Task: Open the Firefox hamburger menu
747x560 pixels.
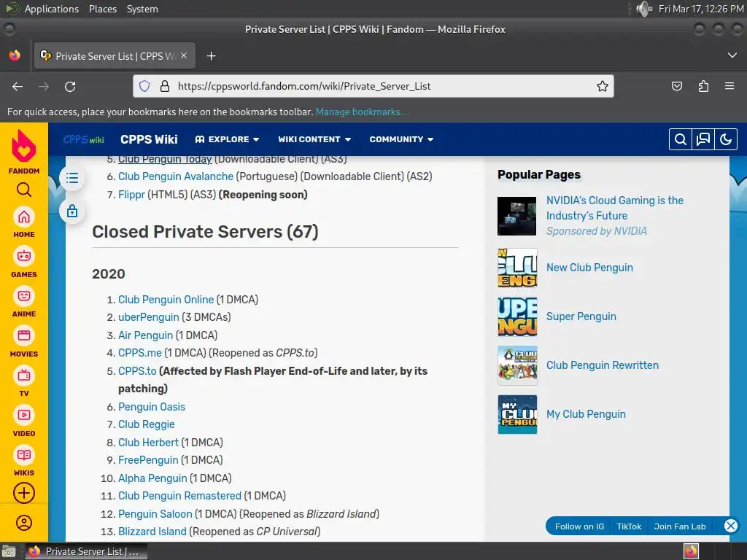Action: (x=729, y=86)
